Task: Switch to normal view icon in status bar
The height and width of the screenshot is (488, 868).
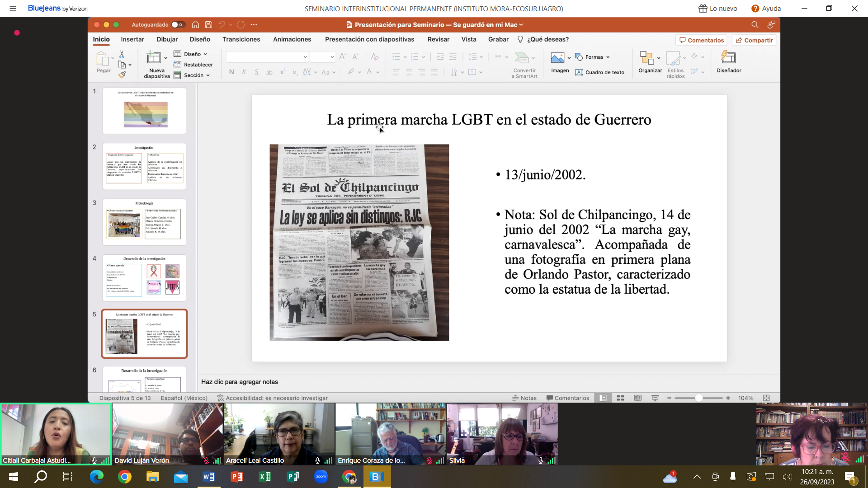Action: pyautogui.click(x=603, y=398)
